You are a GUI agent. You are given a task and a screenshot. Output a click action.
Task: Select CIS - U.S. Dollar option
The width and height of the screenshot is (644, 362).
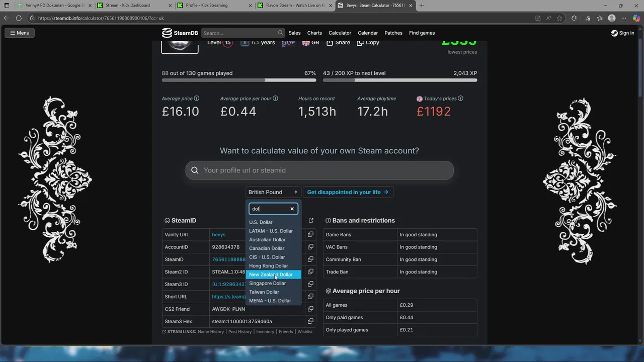coord(273,257)
